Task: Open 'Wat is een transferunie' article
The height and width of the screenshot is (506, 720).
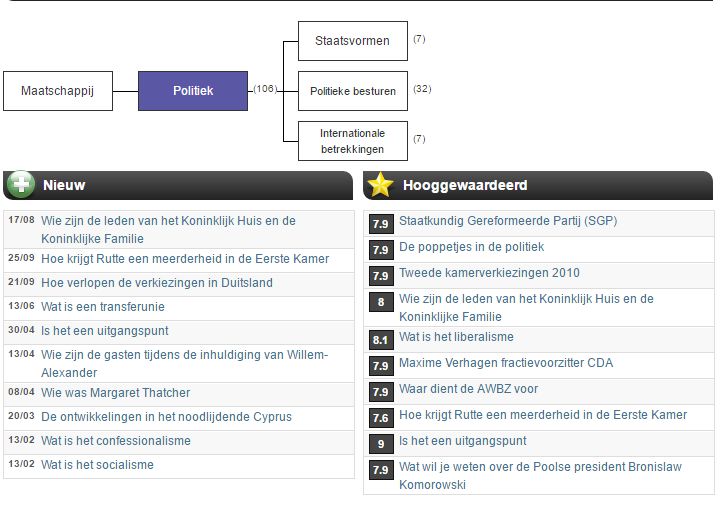Action: (102, 307)
